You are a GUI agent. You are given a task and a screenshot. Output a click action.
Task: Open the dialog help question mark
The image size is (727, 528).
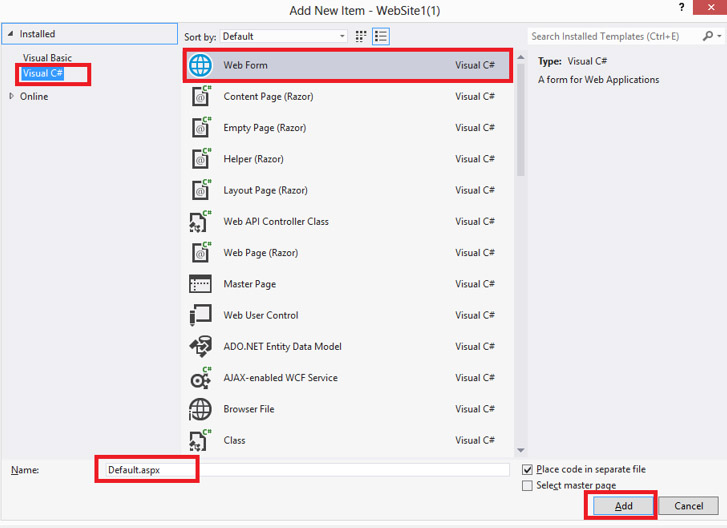coord(681,7)
